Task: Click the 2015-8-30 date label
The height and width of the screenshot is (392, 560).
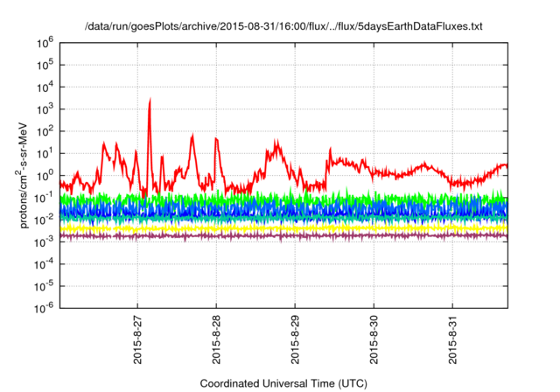Action: pyautogui.click(x=374, y=339)
